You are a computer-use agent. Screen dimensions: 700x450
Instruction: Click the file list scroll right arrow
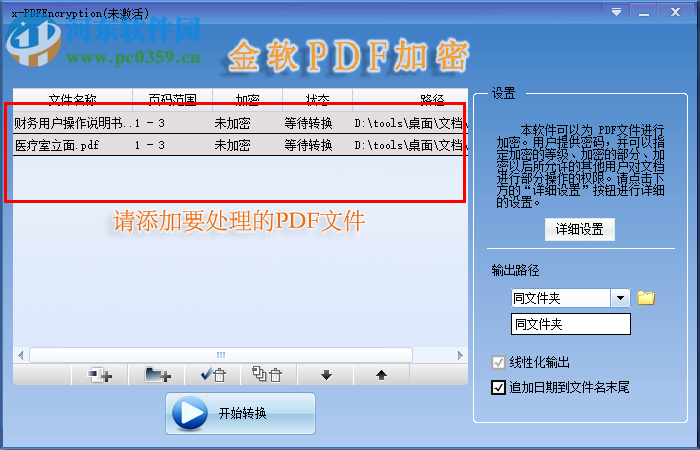click(460, 355)
